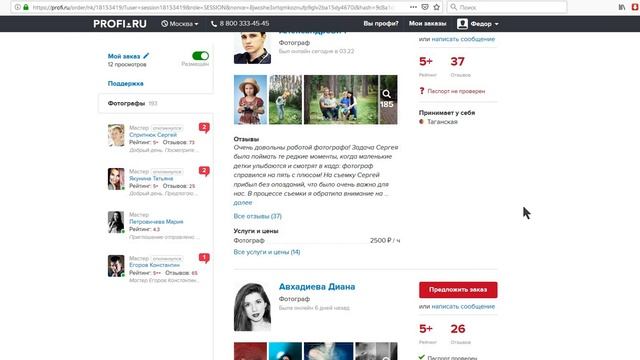
Task: Click the site information icon in the address bar
Action: (x=18, y=7)
